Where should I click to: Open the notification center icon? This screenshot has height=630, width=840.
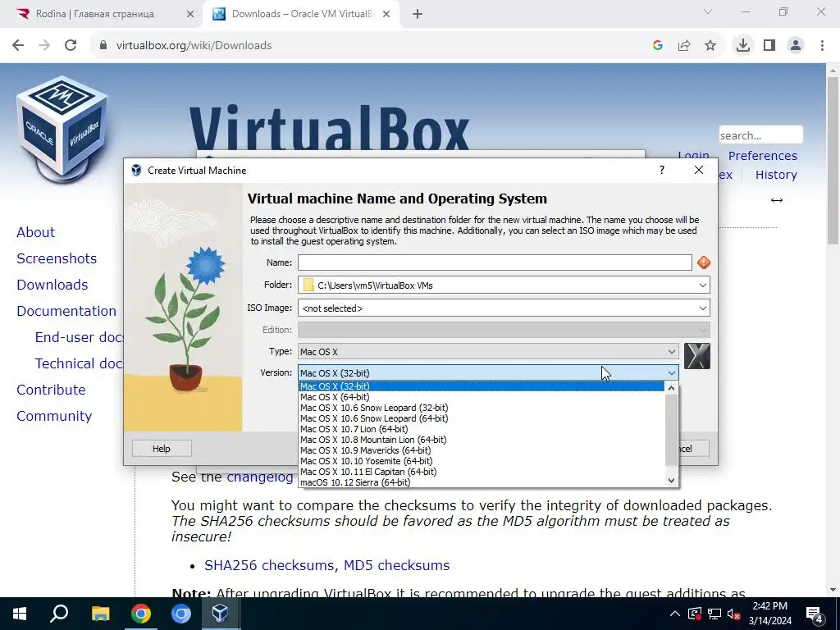815,614
